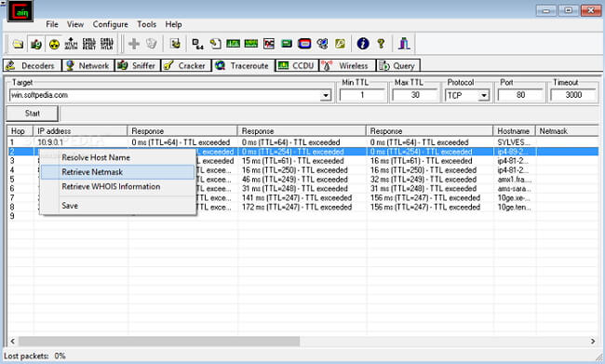
Task: Click the IP address column header
Action: pyautogui.click(x=80, y=131)
